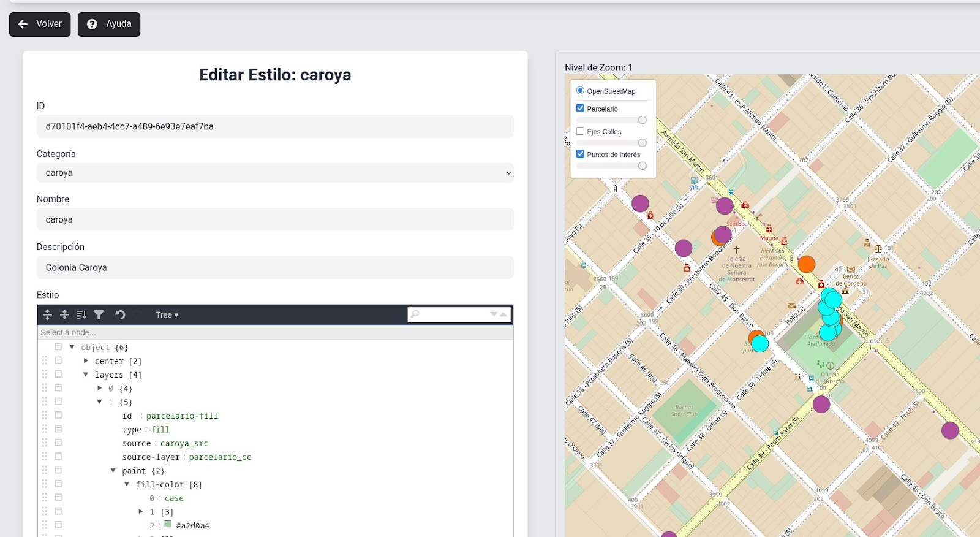The height and width of the screenshot is (537, 980).
Task: Open context menu button for object row
Action: coord(58,346)
